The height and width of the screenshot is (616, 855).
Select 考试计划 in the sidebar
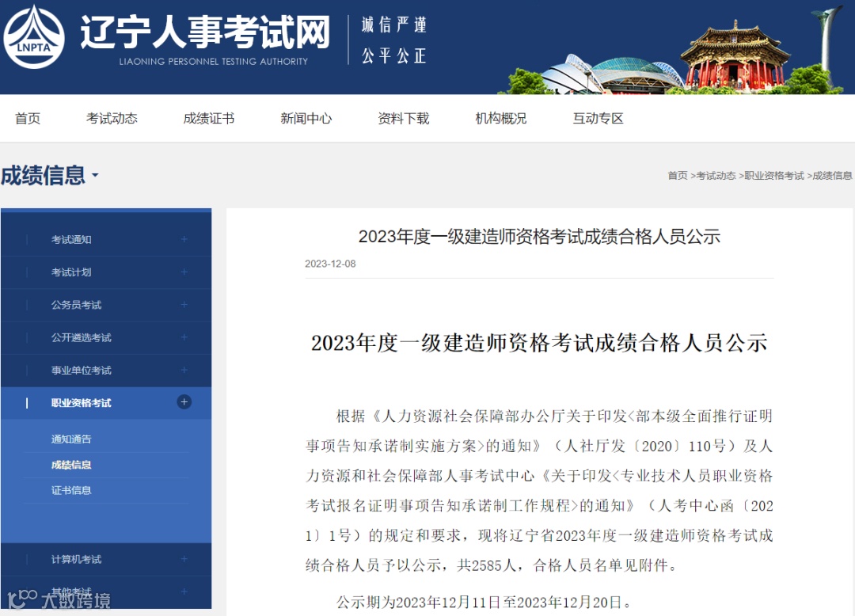(x=71, y=272)
